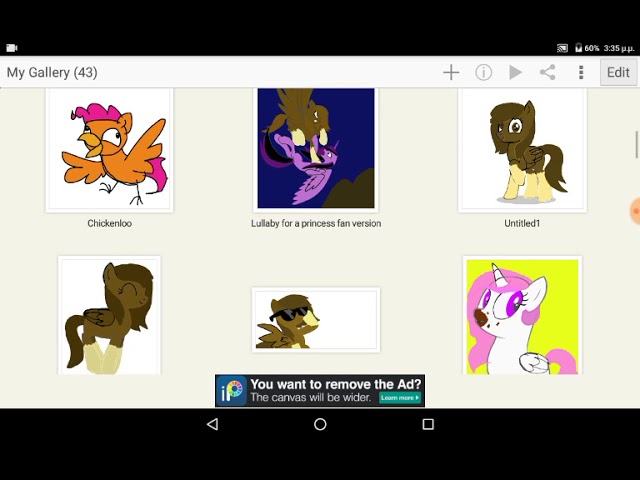The width and height of the screenshot is (640, 480).
Task: Tap the video camera recording status icon
Action: (12, 48)
